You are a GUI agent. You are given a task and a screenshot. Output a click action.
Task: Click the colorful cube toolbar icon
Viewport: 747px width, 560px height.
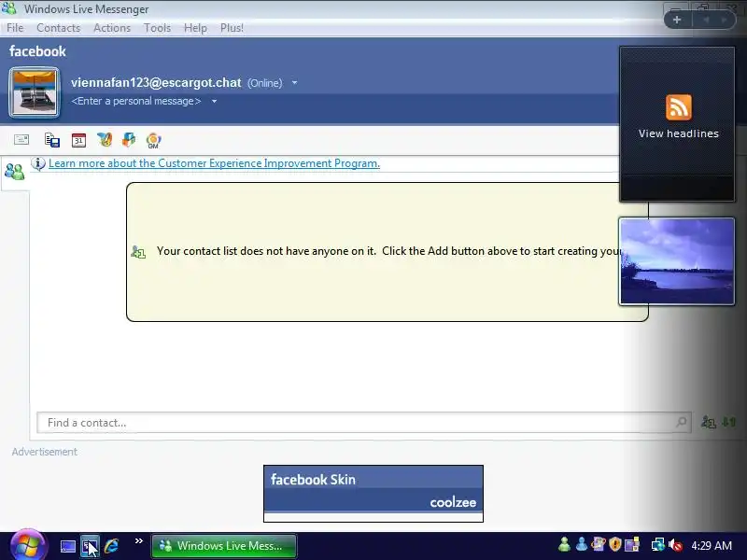129,139
